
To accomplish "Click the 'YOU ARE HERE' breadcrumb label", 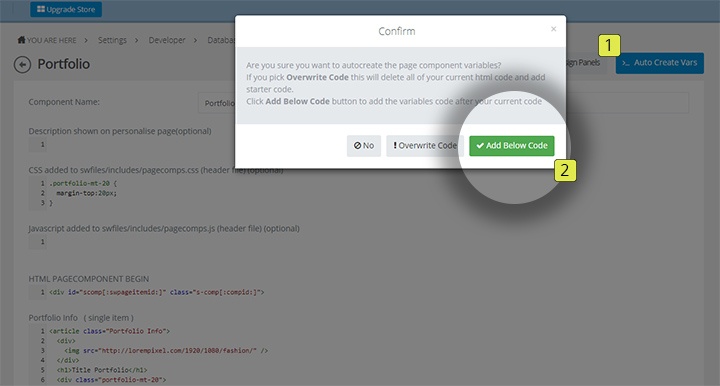I will point(51,40).
